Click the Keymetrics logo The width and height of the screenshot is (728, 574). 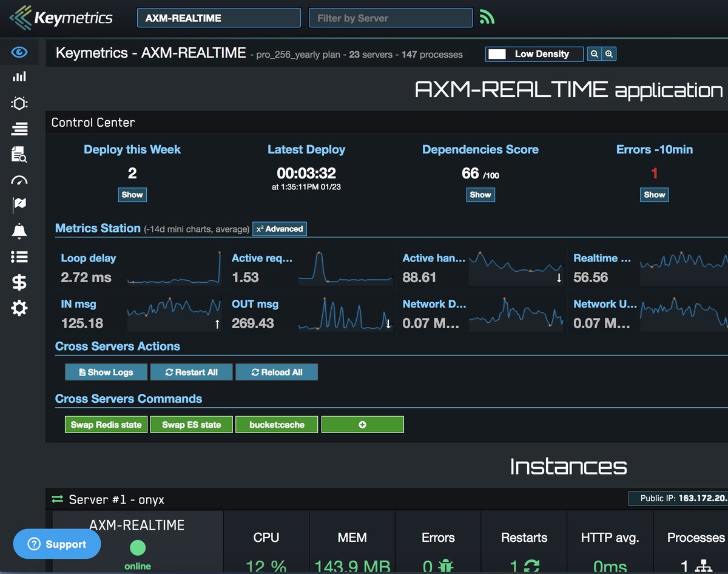click(61, 18)
